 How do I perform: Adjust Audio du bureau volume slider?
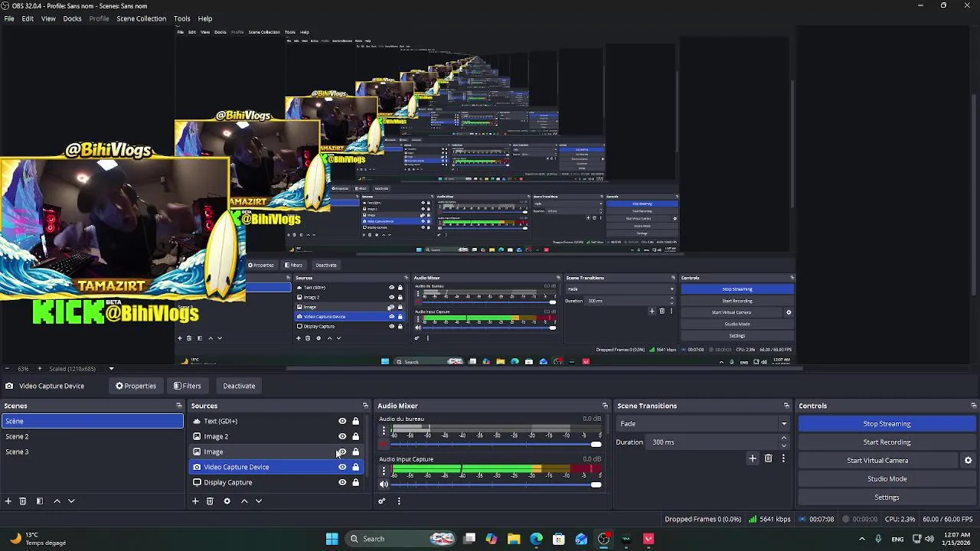pyautogui.click(x=496, y=445)
